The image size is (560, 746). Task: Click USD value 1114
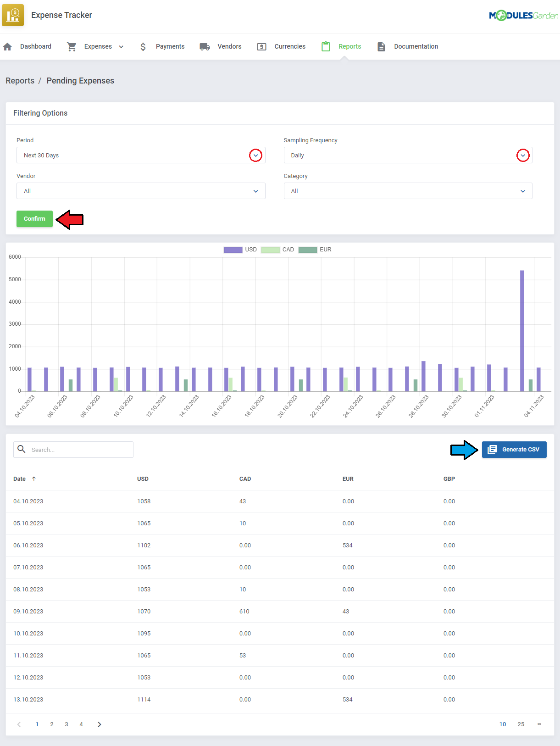tap(144, 699)
